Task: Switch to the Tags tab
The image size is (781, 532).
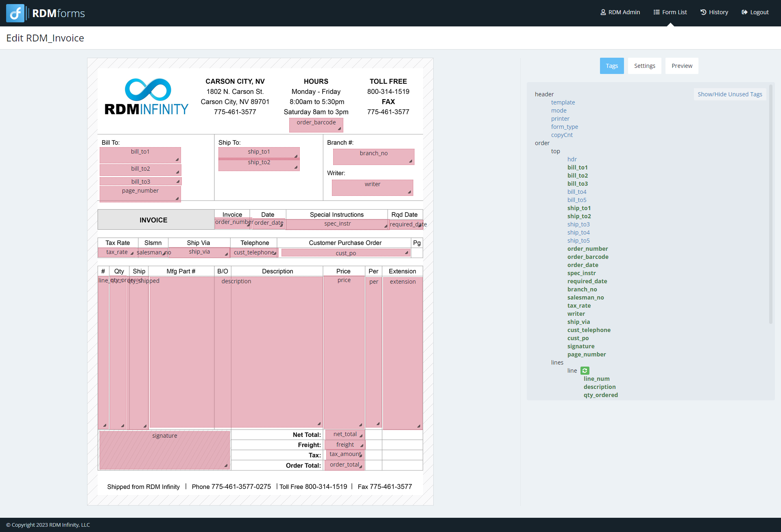Action: (612, 66)
